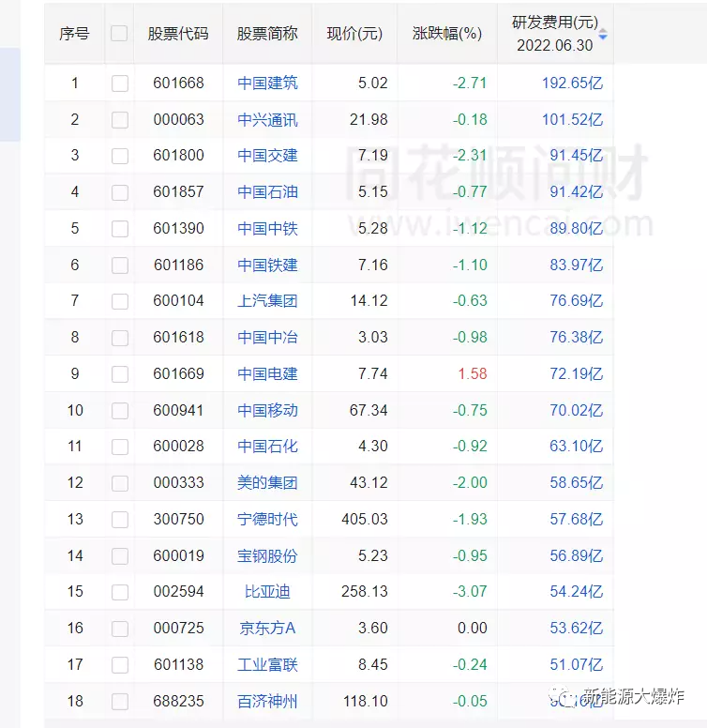Open the 美的集团 stock link
Image resolution: width=707 pixels, height=728 pixels.
point(267,483)
